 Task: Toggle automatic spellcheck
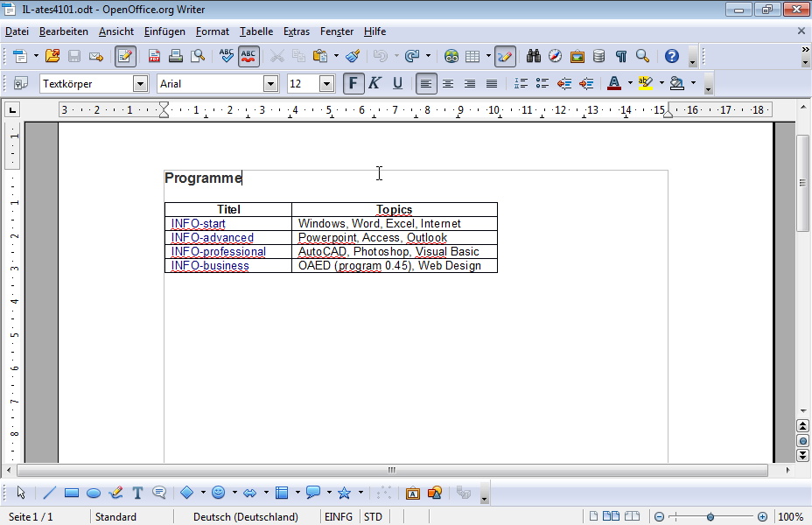[x=248, y=56]
